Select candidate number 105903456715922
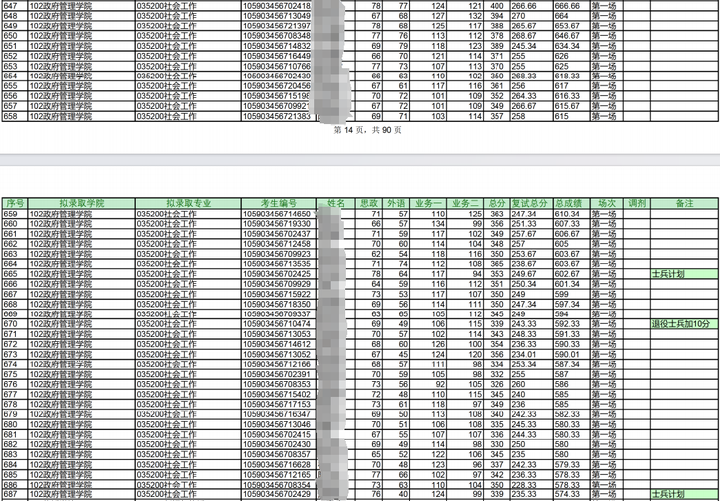720x501 pixels. (277, 294)
